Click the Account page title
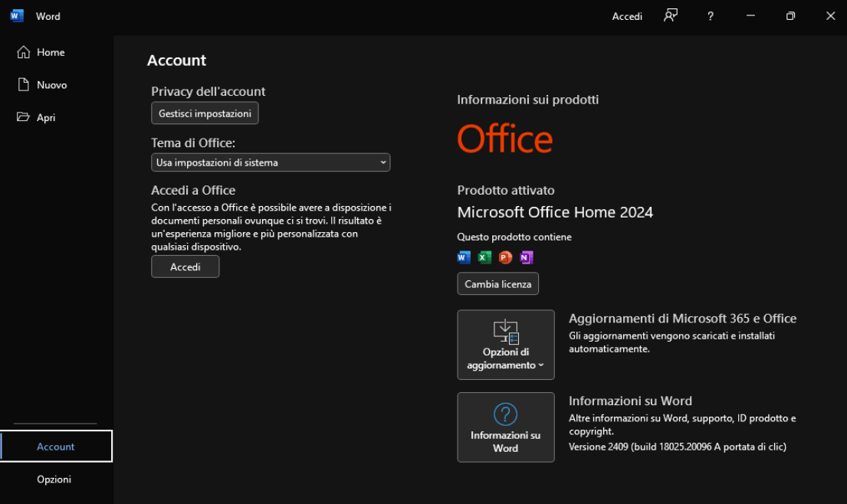 pos(176,61)
